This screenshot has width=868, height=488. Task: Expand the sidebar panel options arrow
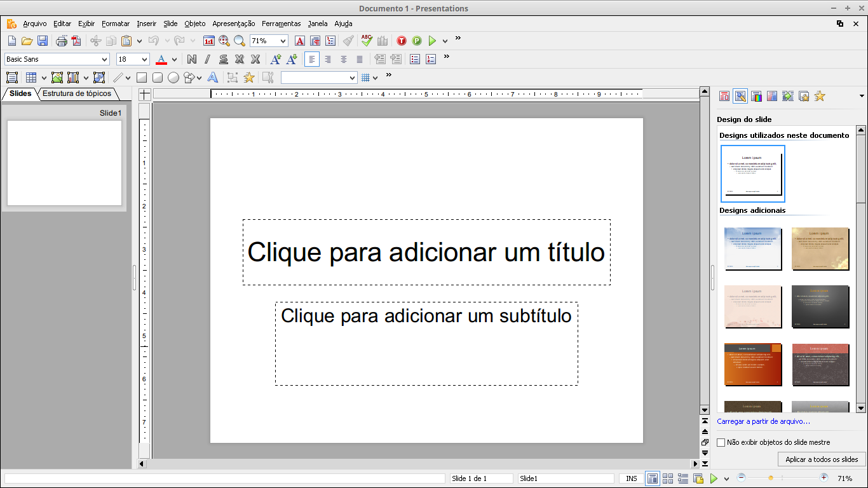click(862, 96)
